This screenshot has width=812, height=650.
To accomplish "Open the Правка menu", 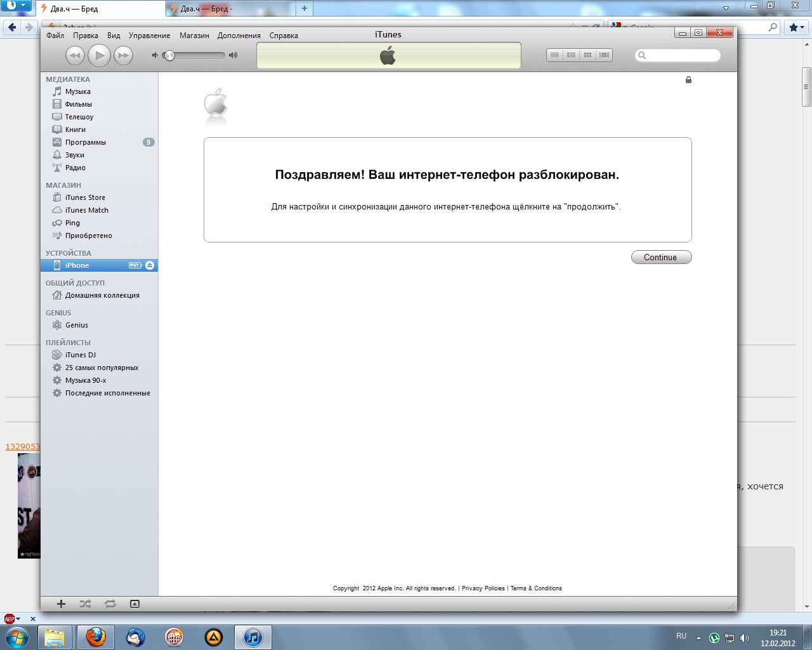I will (85, 36).
